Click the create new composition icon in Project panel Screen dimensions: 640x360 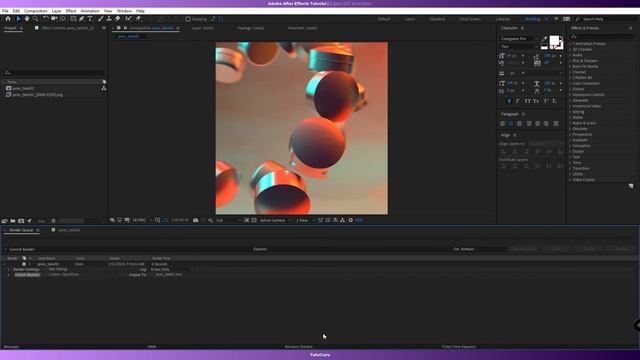21,221
